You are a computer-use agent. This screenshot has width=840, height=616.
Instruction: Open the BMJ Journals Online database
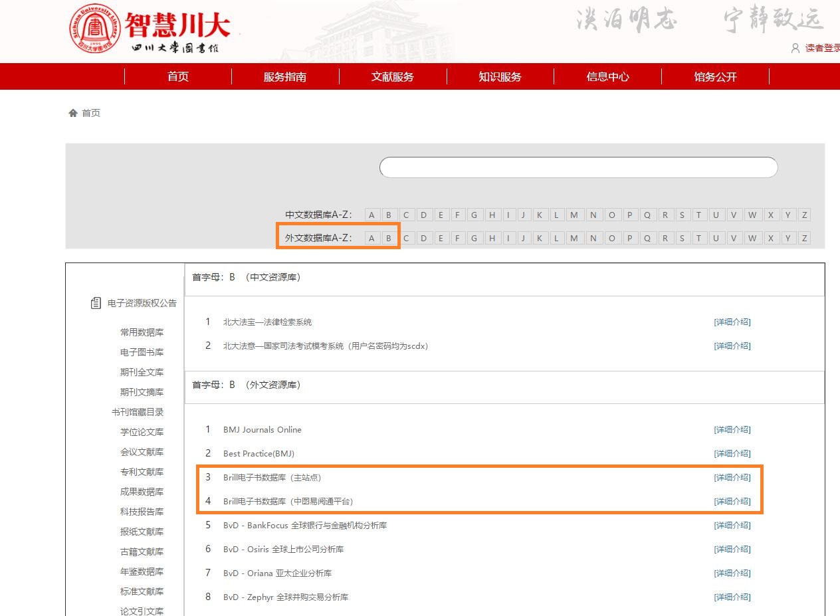[x=262, y=430]
